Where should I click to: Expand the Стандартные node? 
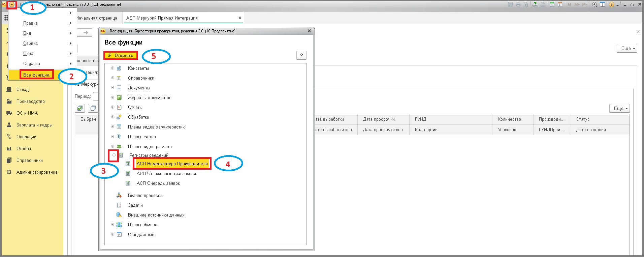click(113, 234)
